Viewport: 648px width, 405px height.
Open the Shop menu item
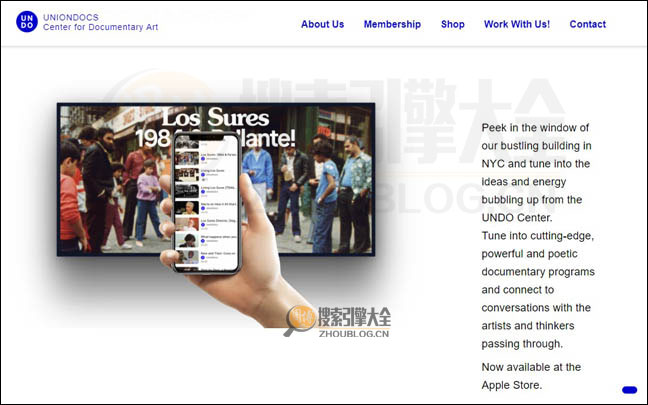tap(453, 24)
